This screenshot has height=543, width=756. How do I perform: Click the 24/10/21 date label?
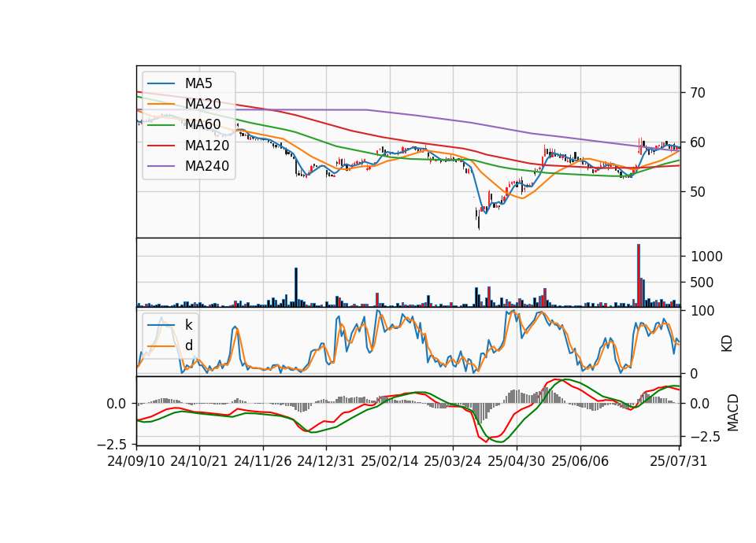[199, 461]
